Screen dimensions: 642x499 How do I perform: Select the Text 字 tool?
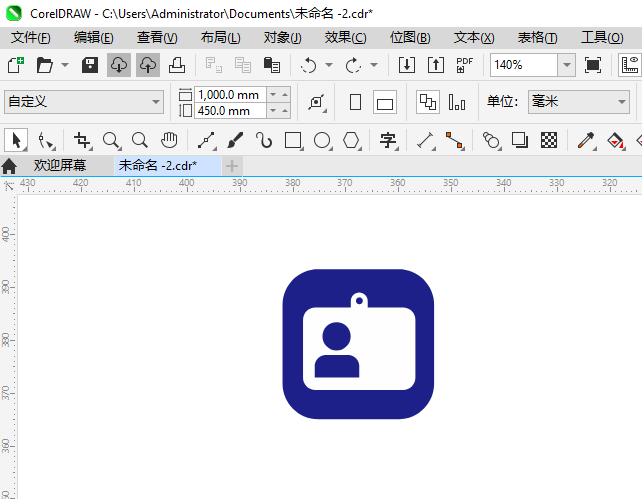click(388, 140)
